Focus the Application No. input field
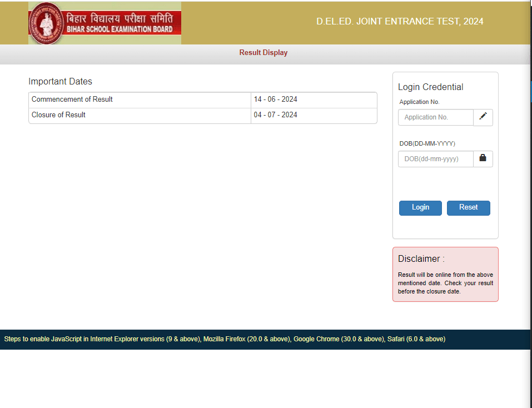532x408 pixels. (x=435, y=117)
